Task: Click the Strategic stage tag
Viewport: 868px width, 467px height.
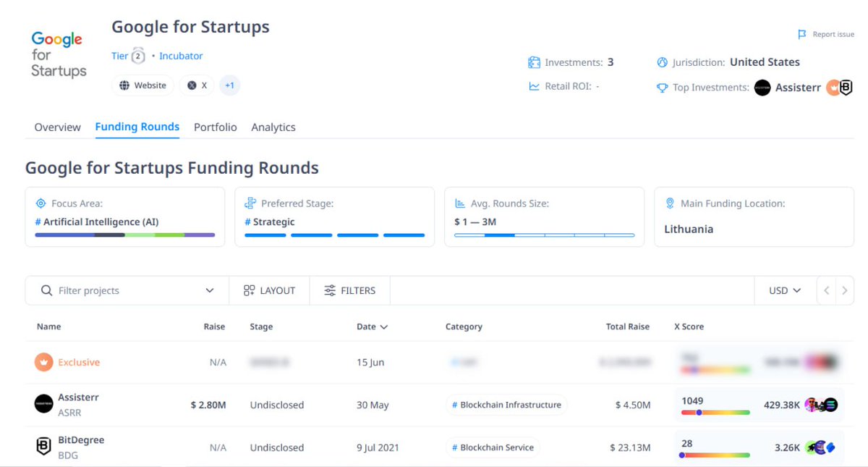Action: tap(270, 222)
